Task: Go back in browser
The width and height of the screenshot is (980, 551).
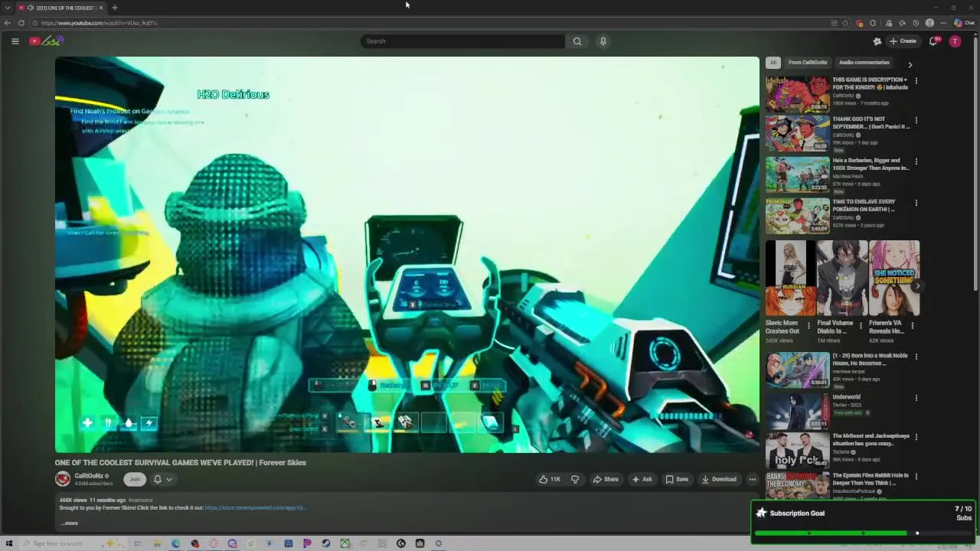Action: click(x=8, y=23)
